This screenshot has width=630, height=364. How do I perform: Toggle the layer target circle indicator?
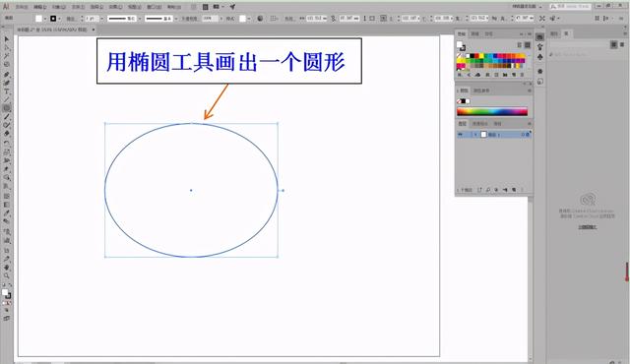tap(523, 135)
